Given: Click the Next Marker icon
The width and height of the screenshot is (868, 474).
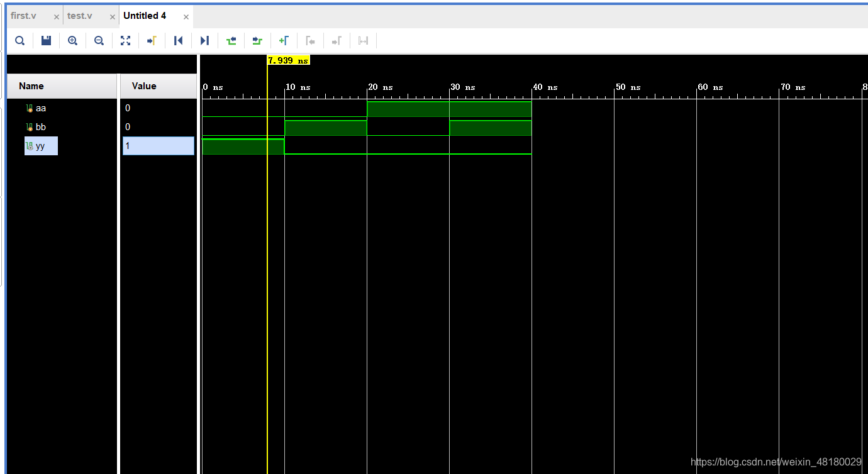Looking at the screenshot, I should 337,41.
